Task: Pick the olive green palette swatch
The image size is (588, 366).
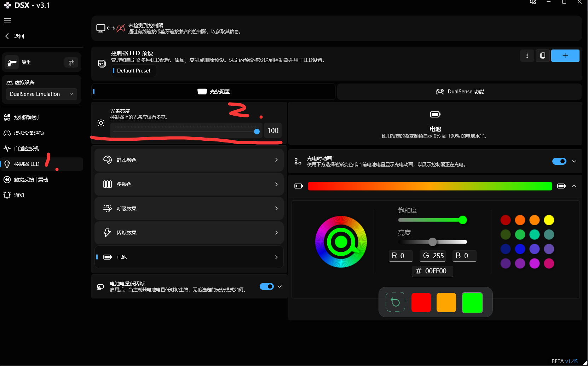Action: click(x=506, y=234)
